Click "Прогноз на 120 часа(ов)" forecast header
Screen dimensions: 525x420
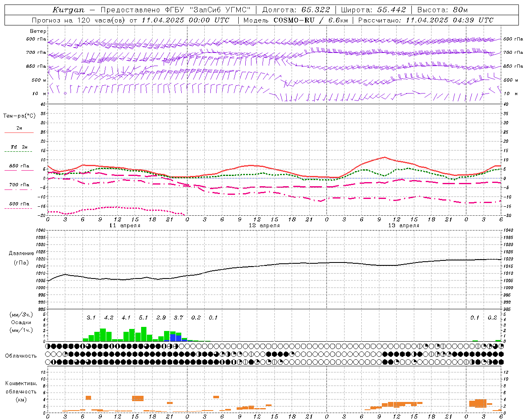pyautogui.click(x=79, y=20)
